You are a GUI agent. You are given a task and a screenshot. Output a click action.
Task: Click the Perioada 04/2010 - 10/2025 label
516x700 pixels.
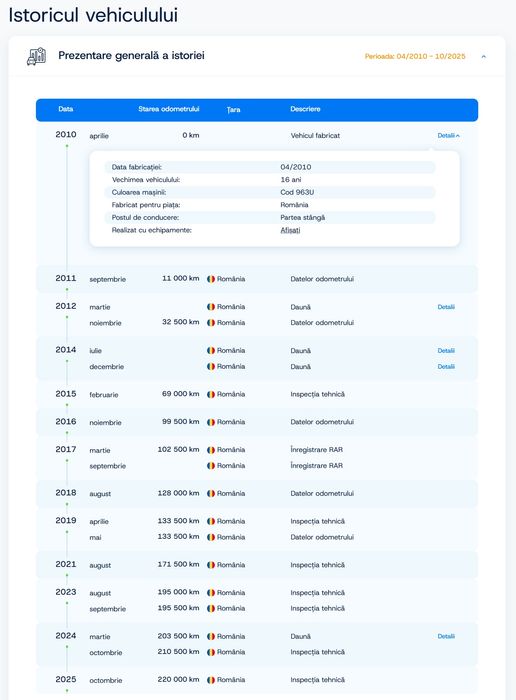tap(415, 56)
